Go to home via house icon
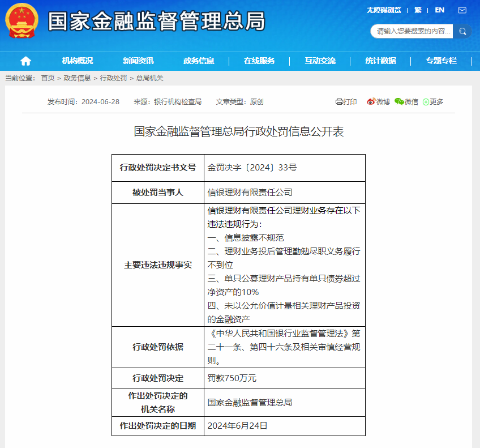Viewport: 480px width, 448px height. coord(25,61)
